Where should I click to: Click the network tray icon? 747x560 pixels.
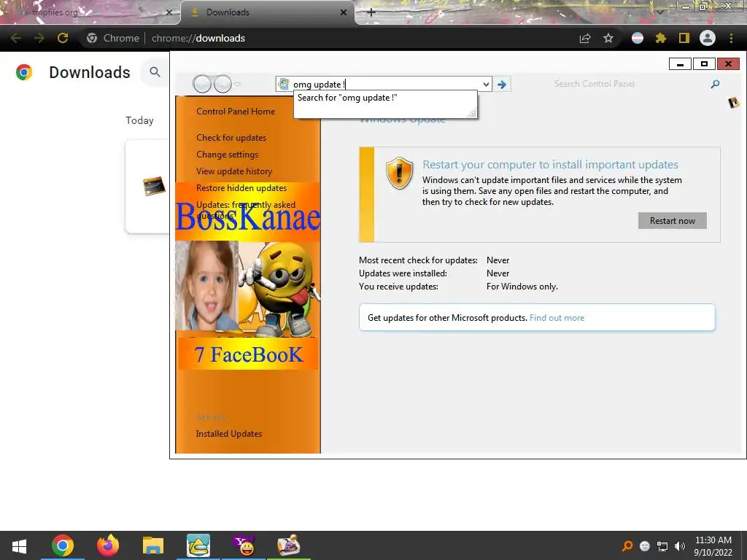coord(662,545)
